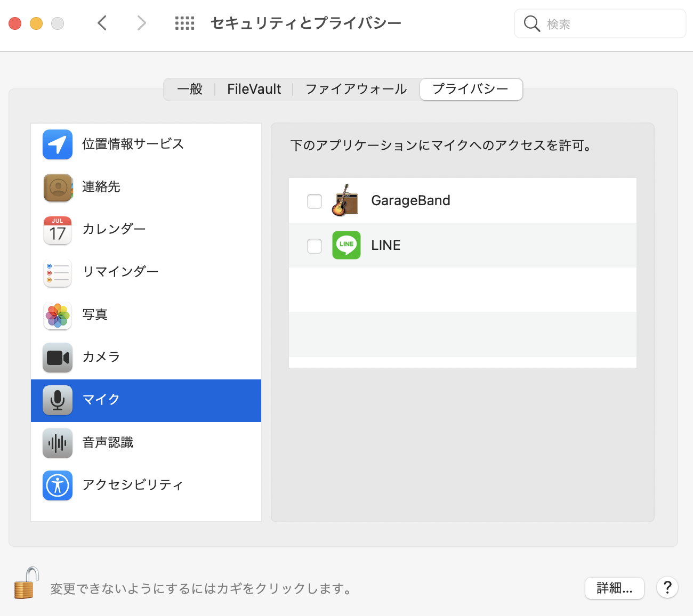Minimize the window with the yellow button
This screenshot has width=693, height=616.
[36, 23]
